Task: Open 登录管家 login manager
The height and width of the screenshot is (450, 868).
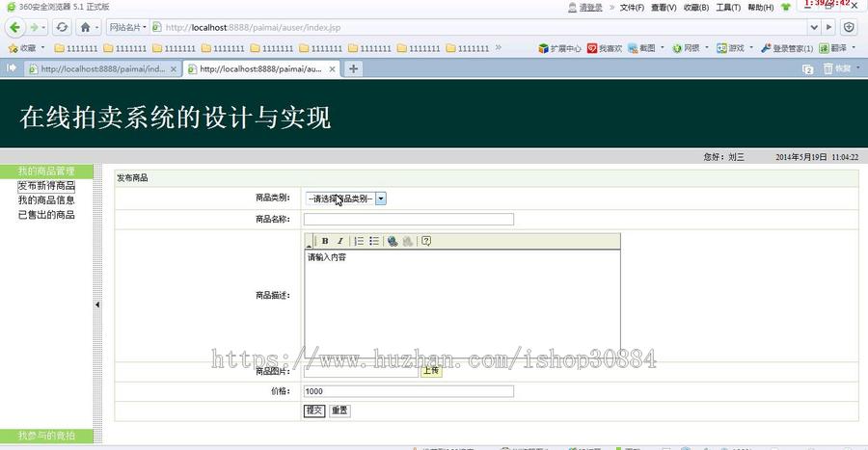Action: point(787,48)
